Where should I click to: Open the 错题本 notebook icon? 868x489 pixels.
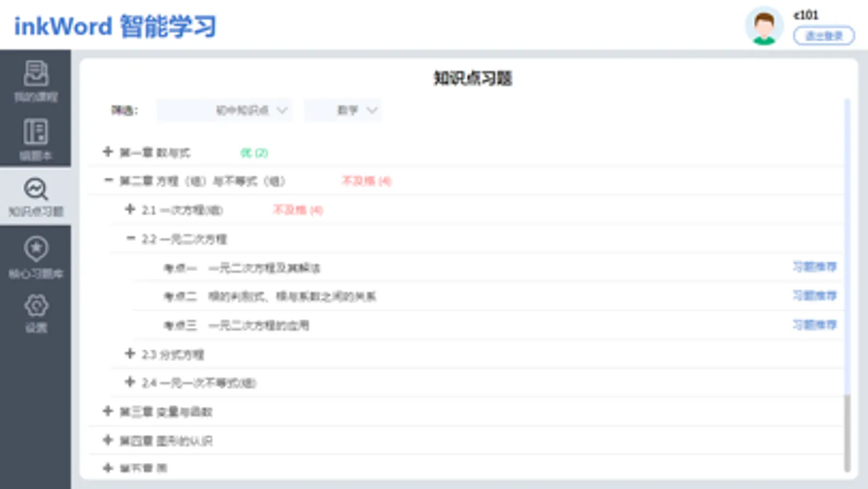pos(35,140)
